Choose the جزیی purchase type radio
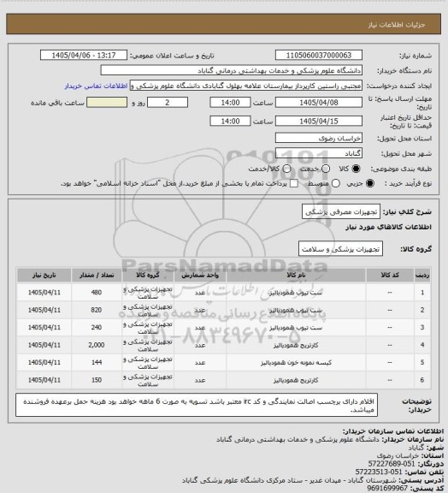 371,183
